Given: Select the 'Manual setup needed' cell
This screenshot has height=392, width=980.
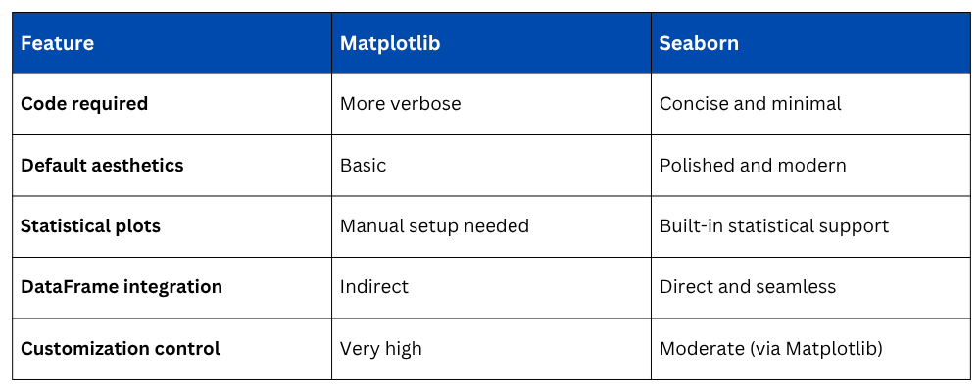Looking at the screenshot, I should (434, 226).
